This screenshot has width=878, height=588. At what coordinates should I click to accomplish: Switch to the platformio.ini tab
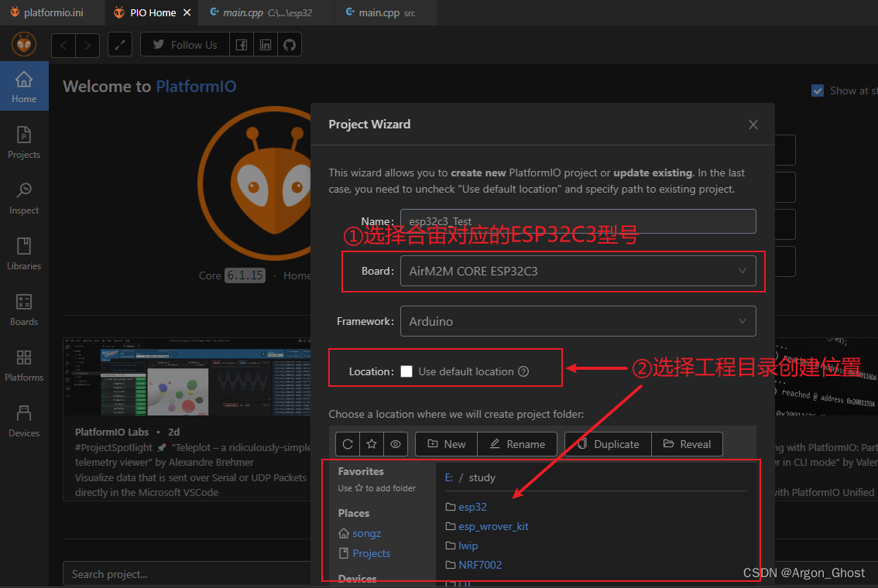point(52,12)
